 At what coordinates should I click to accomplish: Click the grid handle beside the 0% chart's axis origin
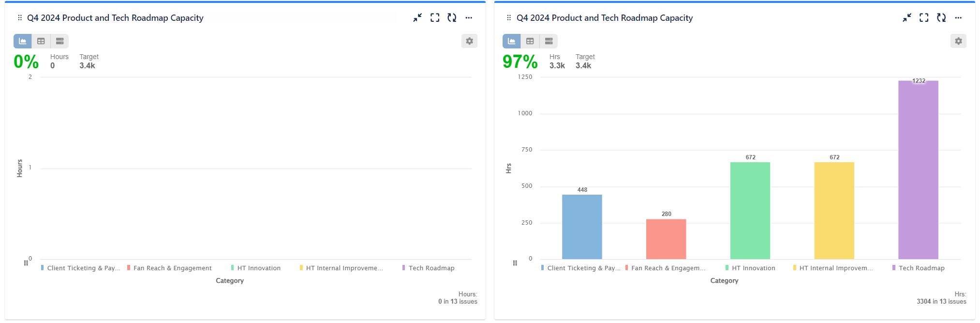(x=26, y=263)
